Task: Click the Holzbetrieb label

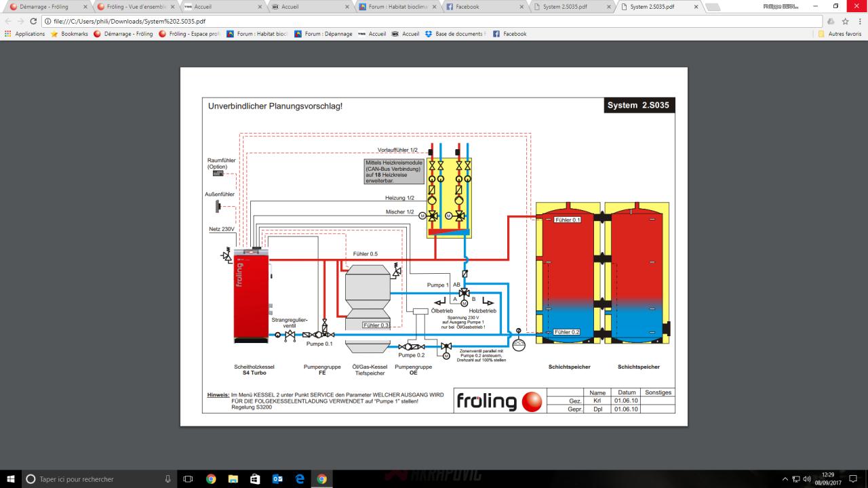Action: click(x=483, y=310)
